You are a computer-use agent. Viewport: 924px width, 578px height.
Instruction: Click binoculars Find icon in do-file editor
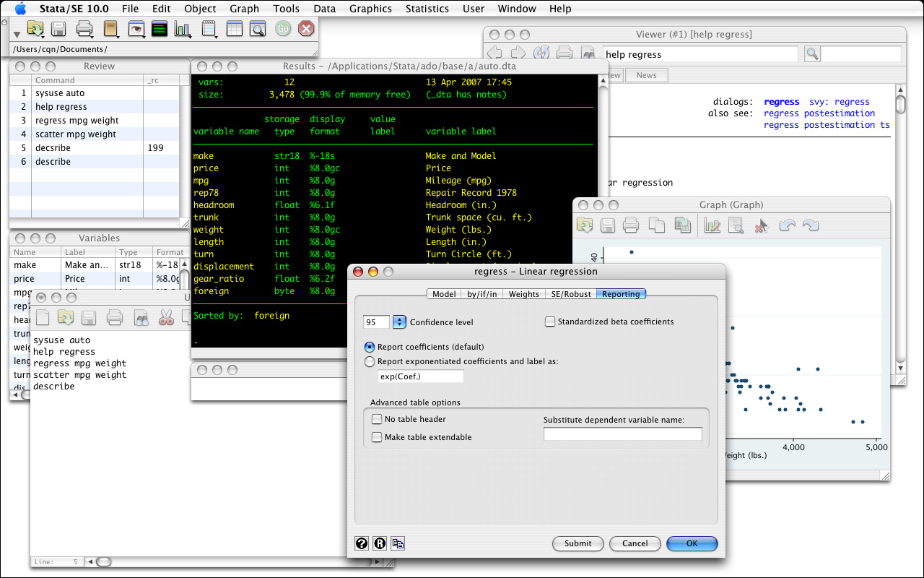click(x=141, y=317)
